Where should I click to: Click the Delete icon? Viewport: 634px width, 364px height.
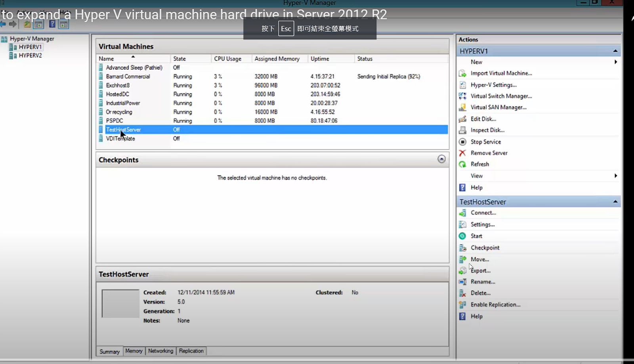462,293
